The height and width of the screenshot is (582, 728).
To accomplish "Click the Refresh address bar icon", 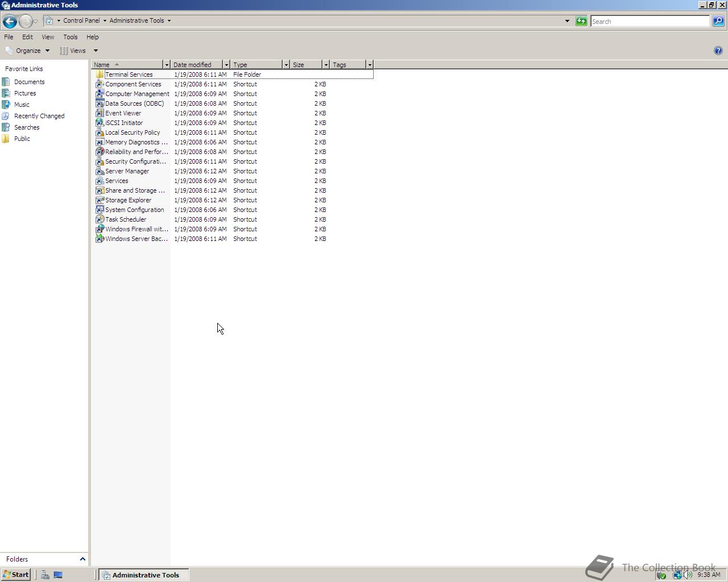I will pyautogui.click(x=581, y=22).
